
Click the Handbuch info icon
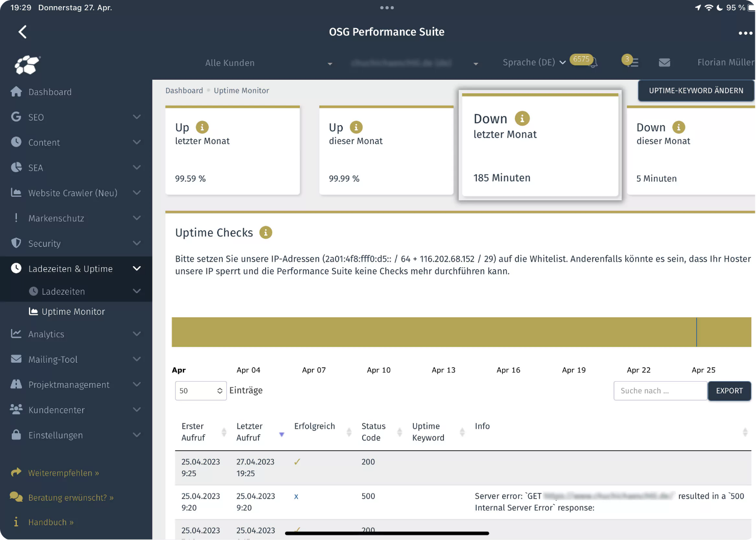16,522
